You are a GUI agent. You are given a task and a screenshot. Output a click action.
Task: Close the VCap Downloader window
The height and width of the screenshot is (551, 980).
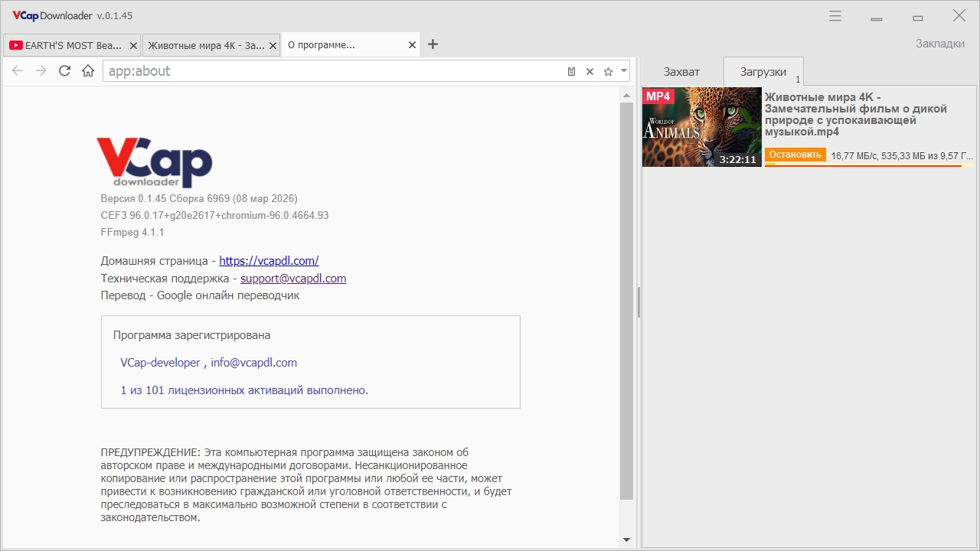coord(959,16)
